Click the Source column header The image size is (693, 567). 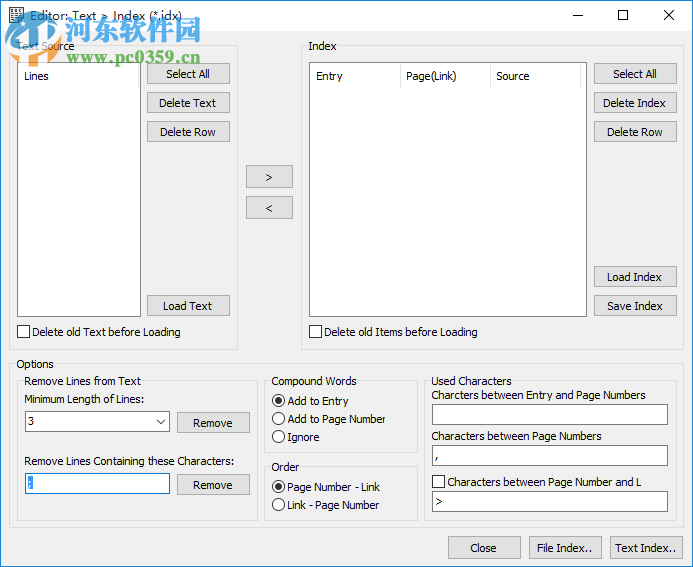[x=536, y=76]
